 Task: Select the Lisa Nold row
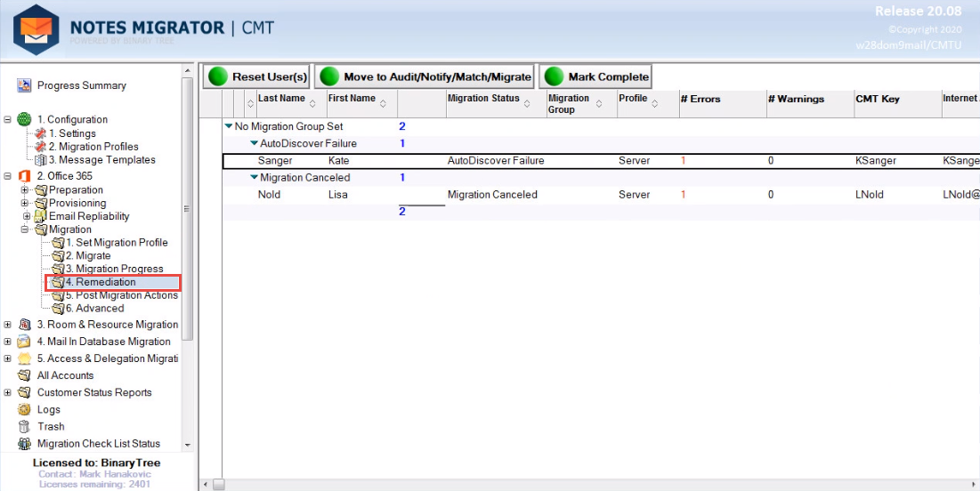[601, 194]
